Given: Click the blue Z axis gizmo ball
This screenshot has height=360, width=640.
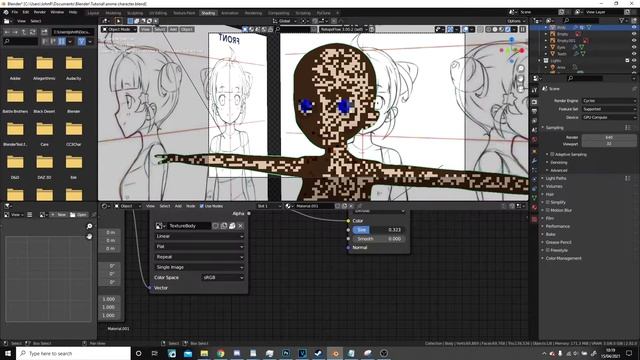Looking at the screenshot, I should 511,40.
